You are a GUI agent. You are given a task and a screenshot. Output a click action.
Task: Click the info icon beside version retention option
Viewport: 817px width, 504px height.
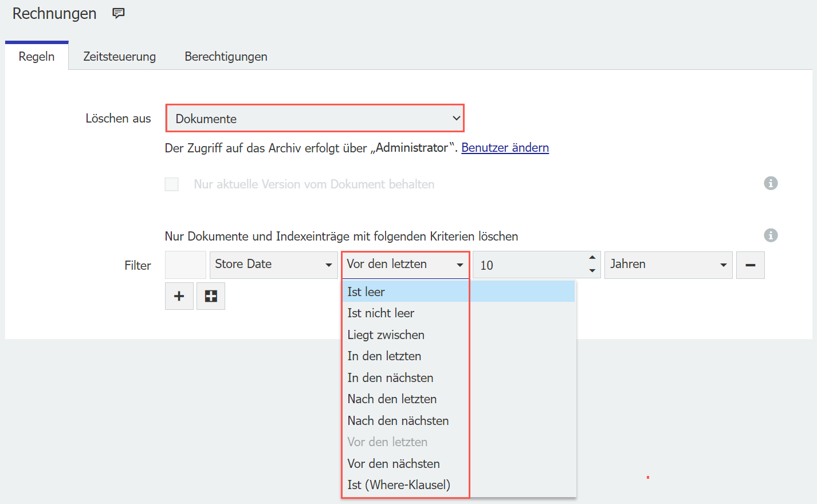click(771, 183)
